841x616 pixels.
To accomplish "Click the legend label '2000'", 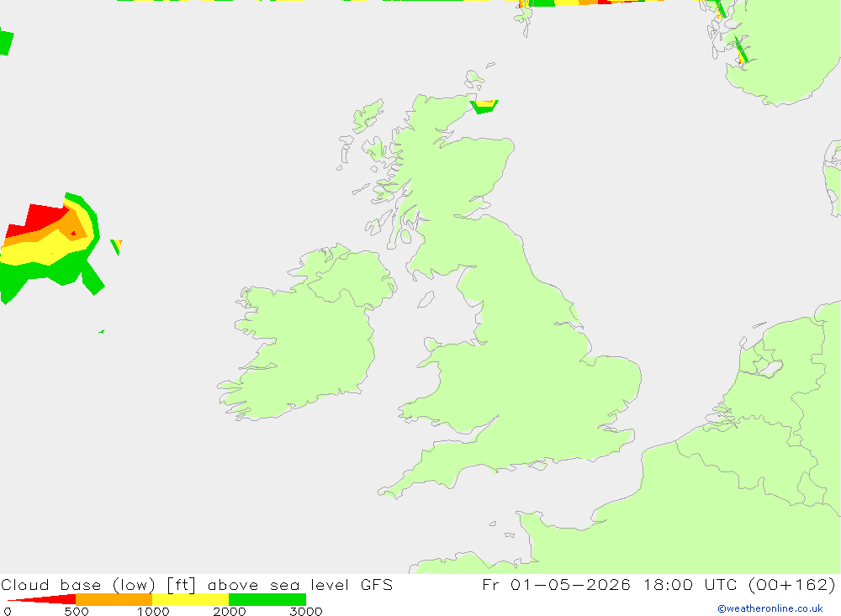I will [230, 612].
